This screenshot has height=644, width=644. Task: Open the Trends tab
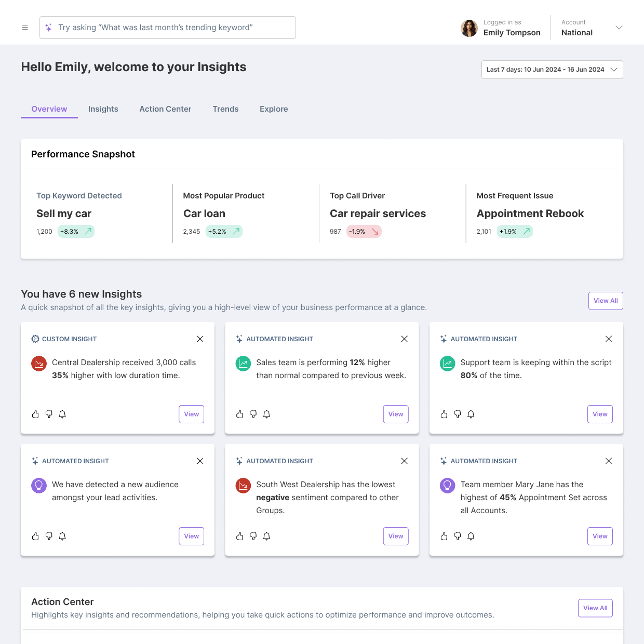225,109
